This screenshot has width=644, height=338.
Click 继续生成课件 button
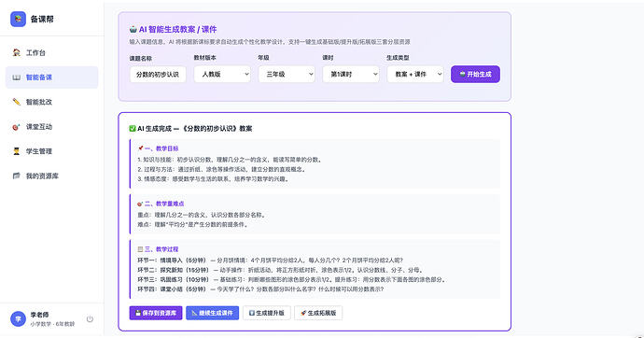click(213, 313)
